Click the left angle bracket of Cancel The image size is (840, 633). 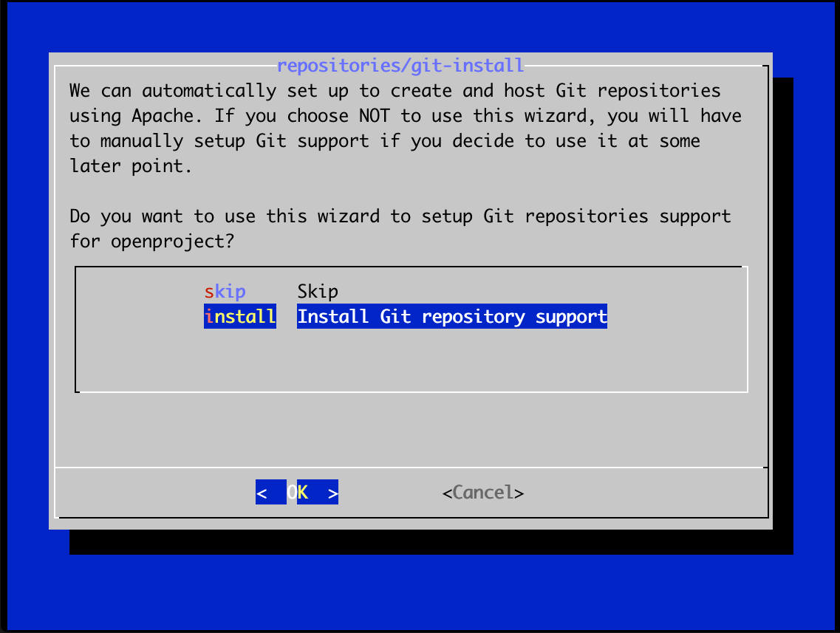(x=447, y=493)
